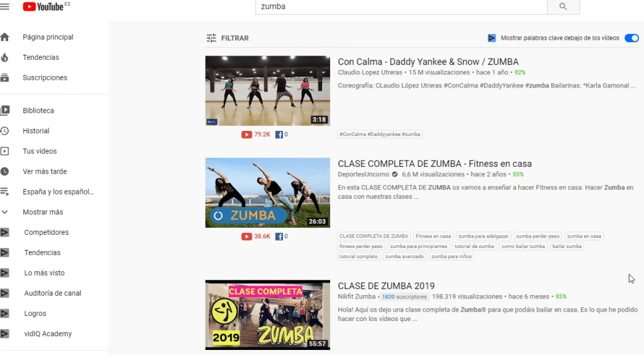644x355 pixels.
Task: Open Con Calma - Daddy Yankee & Snow title
Action: point(428,62)
